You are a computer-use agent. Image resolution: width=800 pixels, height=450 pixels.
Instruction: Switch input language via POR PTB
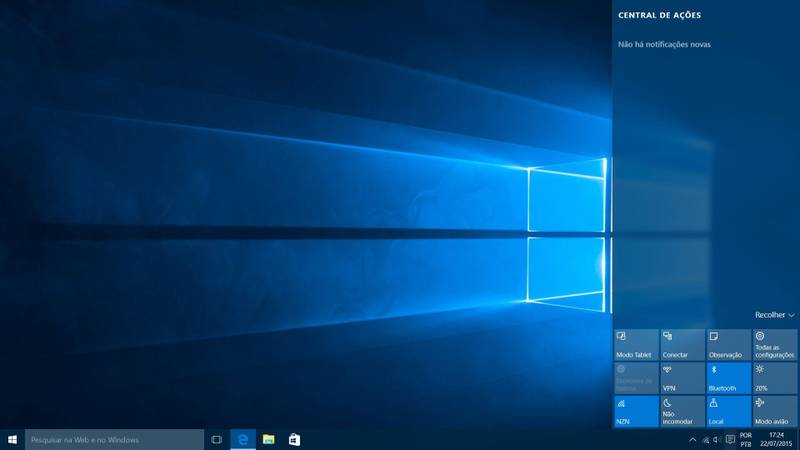[745, 440]
